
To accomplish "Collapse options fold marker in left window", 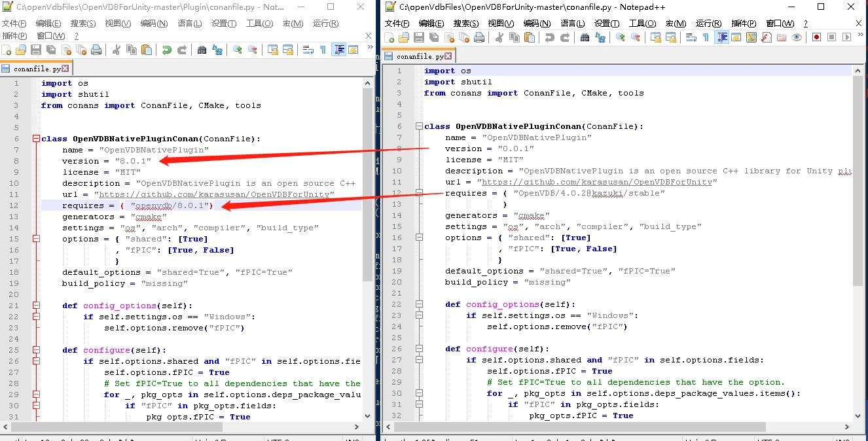I will (36, 239).
